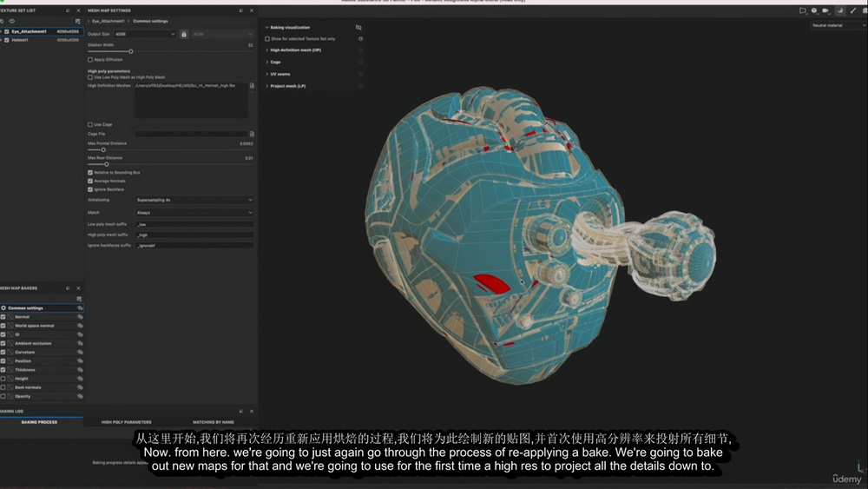Open the Output Size dropdown
Image resolution: width=868 pixels, height=489 pixels.
pos(145,35)
